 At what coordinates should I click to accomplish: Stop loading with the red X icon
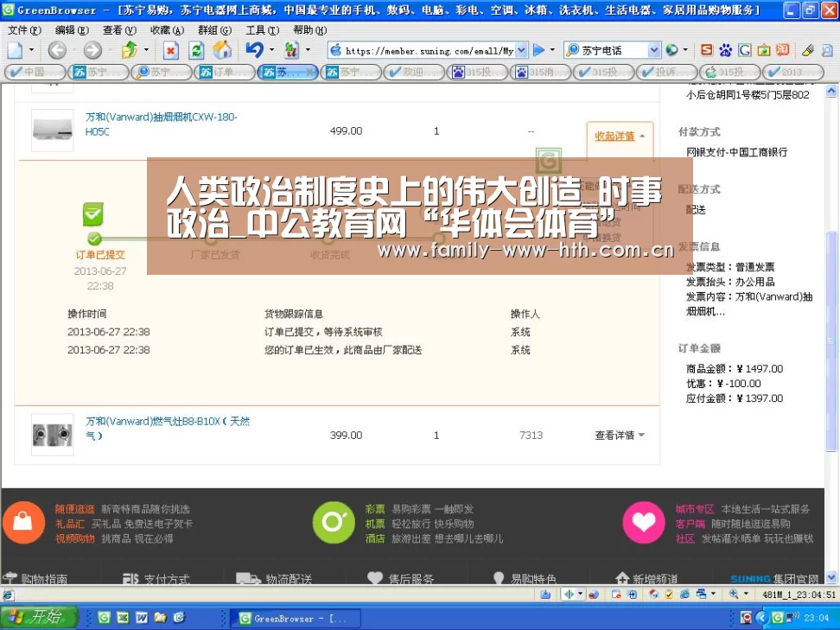coord(170,50)
